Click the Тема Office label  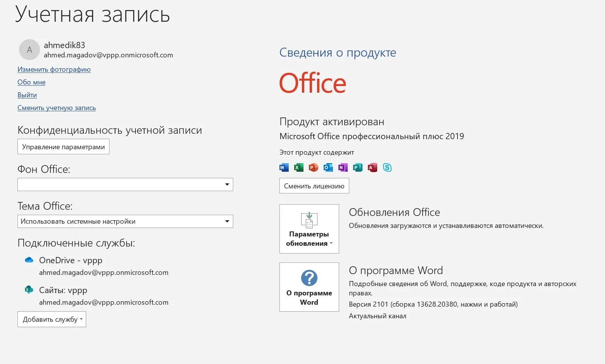pyautogui.click(x=45, y=206)
